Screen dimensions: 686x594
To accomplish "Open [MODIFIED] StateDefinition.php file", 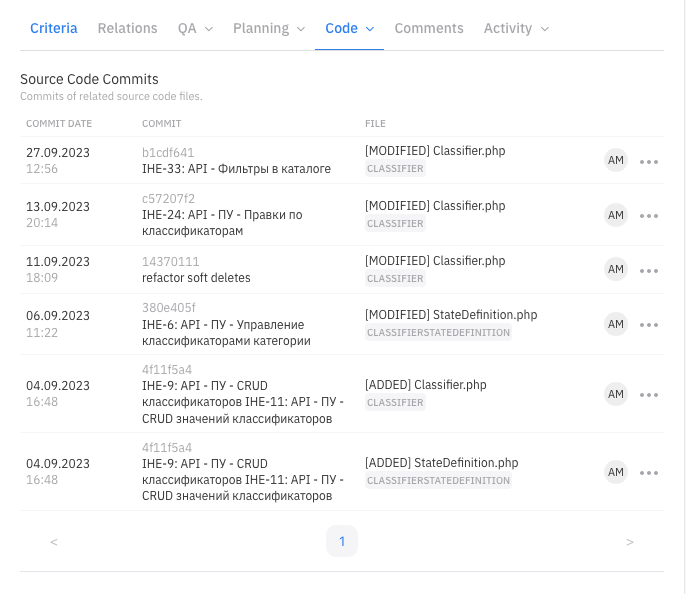I will (451, 315).
